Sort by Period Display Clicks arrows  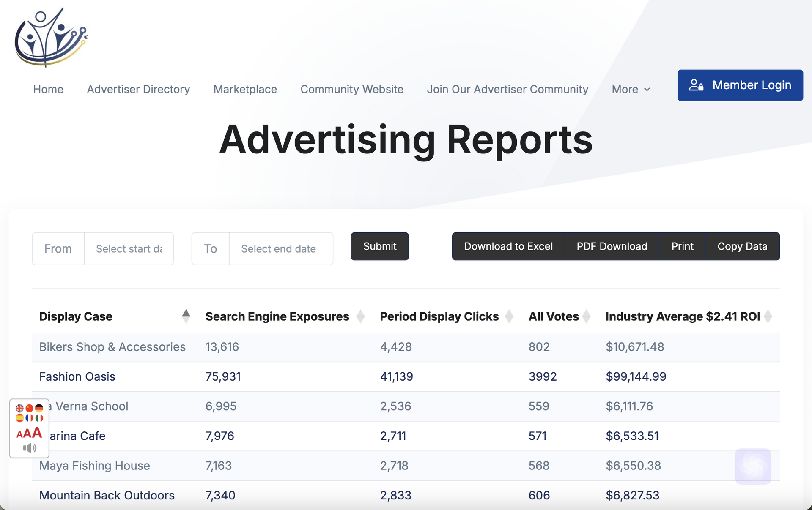point(509,316)
